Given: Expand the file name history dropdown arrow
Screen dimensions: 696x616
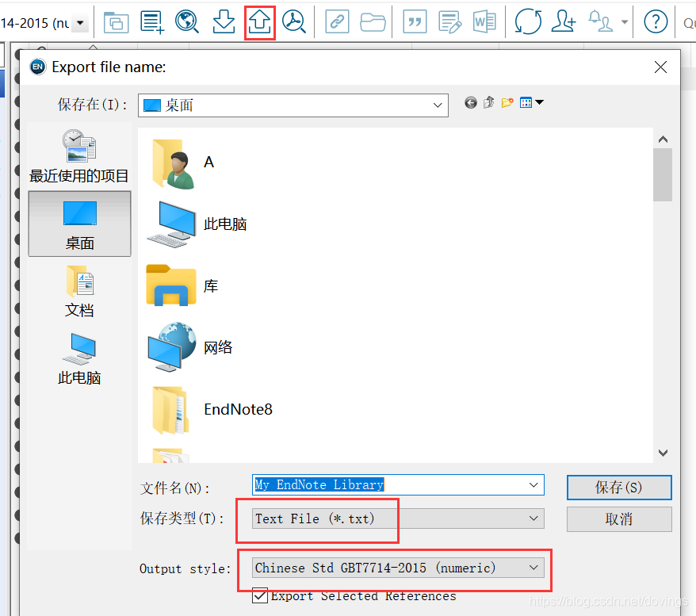Looking at the screenshot, I should [534, 484].
